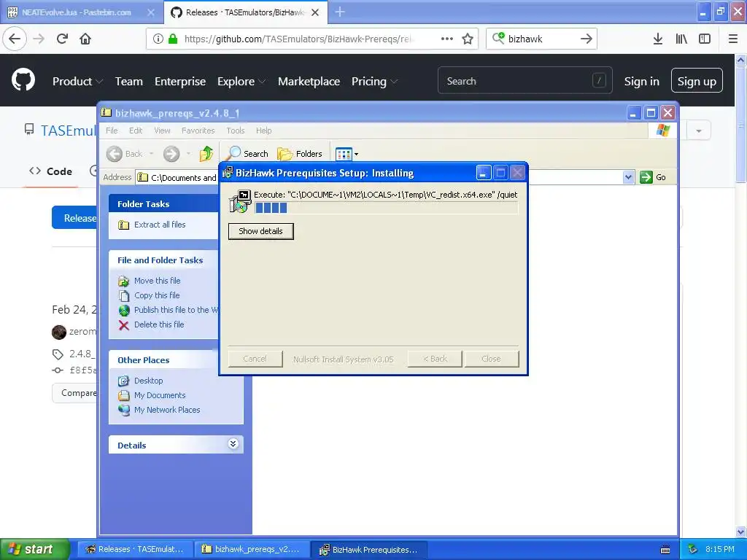Open Firefox hamburger menu
The image size is (747, 560).
(x=733, y=39)
